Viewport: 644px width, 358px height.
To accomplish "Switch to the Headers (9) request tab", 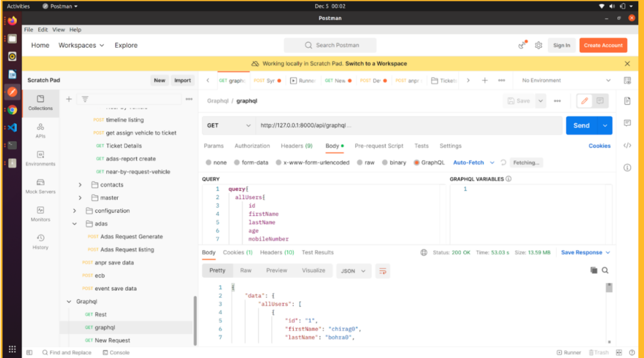I will coord(297,146).
